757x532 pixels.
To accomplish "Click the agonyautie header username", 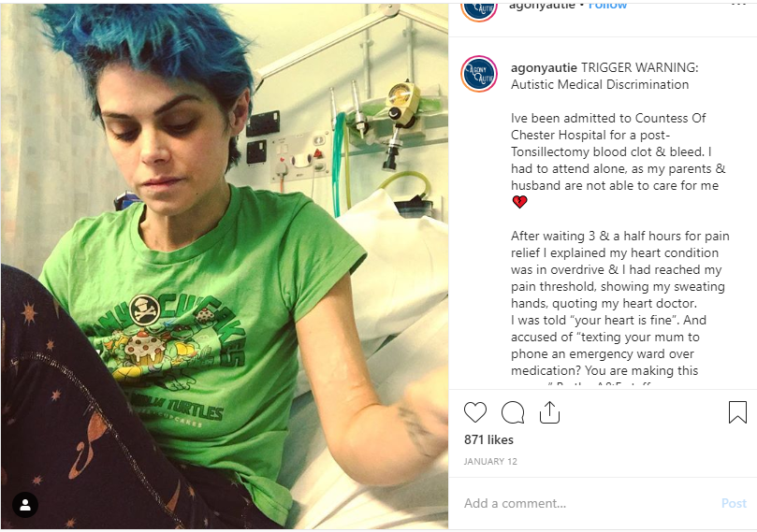I will [542, 6].
